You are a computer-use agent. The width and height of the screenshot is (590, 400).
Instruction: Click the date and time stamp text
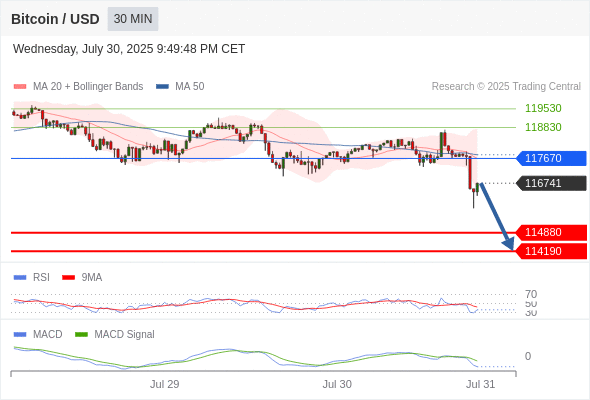[129, 49]
